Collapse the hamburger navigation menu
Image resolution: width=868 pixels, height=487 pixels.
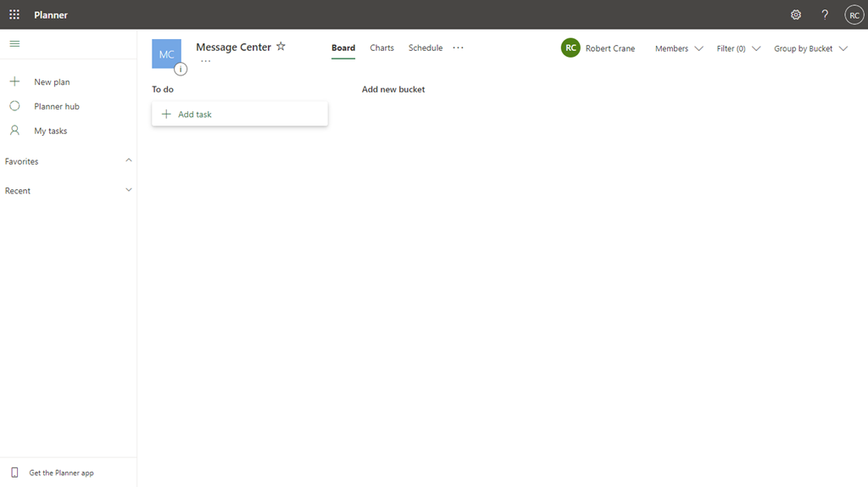click(x=14, y=43)
